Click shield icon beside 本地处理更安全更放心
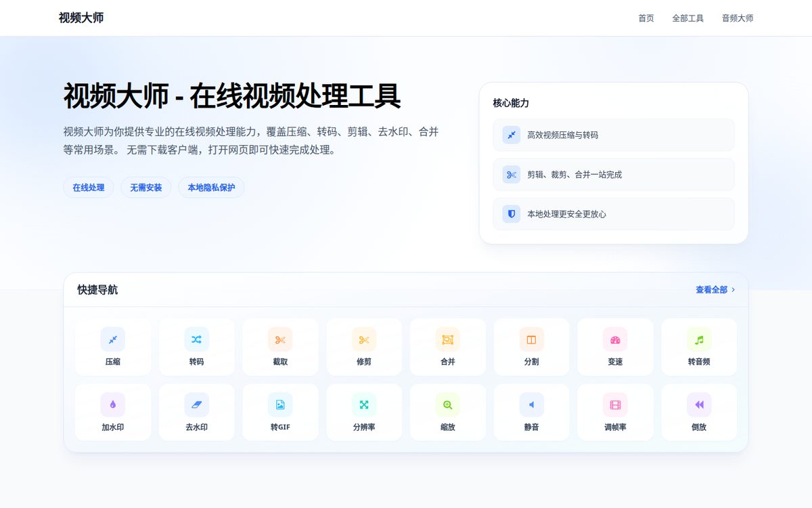Screen dimensions: 812x508 coord(512,214)
